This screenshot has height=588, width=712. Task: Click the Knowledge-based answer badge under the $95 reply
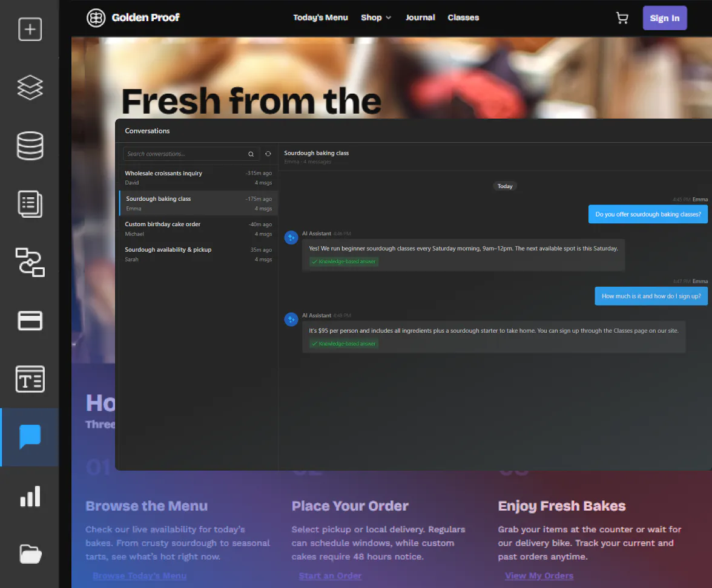coord(344,344)
